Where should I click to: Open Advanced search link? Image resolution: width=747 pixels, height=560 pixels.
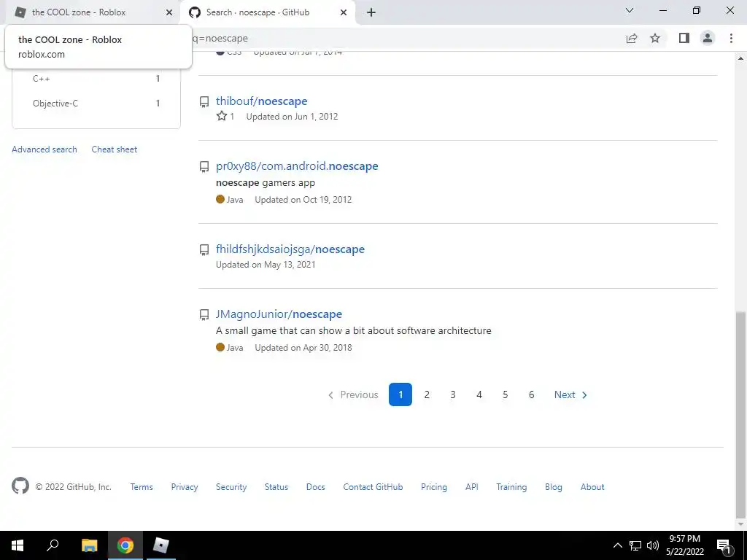(x=44, y=149)
